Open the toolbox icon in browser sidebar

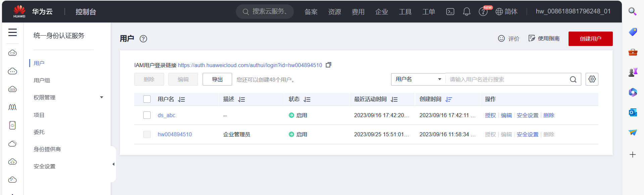coord(633,52)
